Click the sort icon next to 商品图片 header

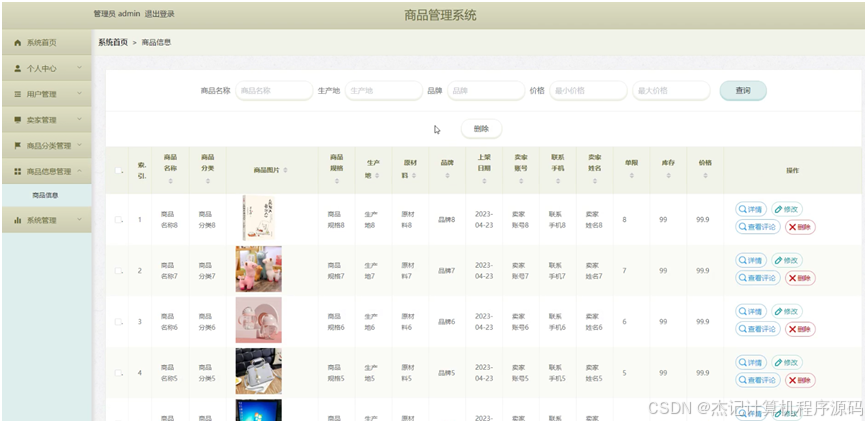(285, 170)
